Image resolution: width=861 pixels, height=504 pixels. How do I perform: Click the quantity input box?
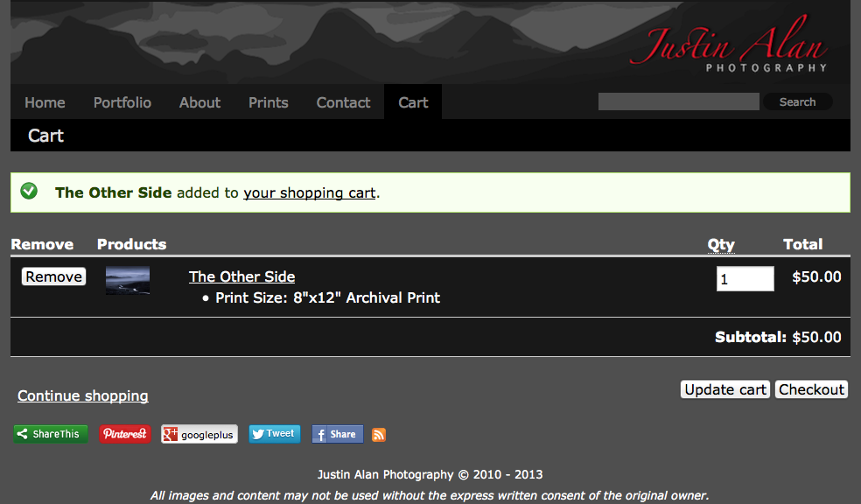tap(745, 279)
